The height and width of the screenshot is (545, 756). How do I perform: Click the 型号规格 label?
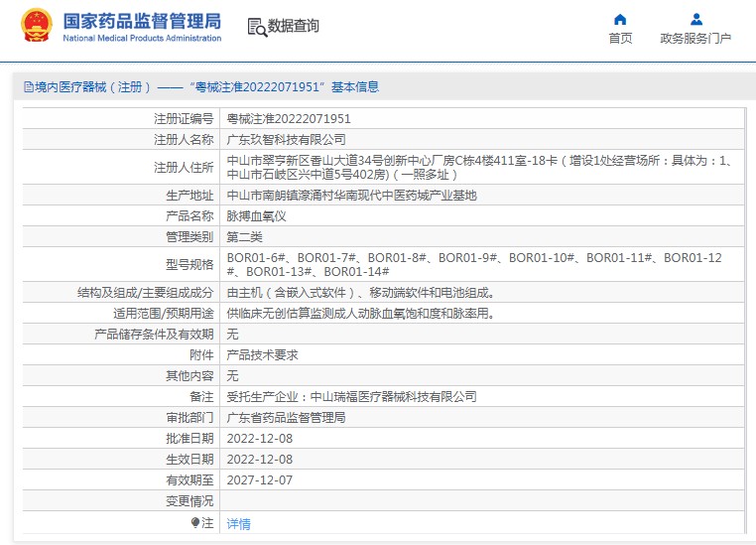[x=189, y=264]
